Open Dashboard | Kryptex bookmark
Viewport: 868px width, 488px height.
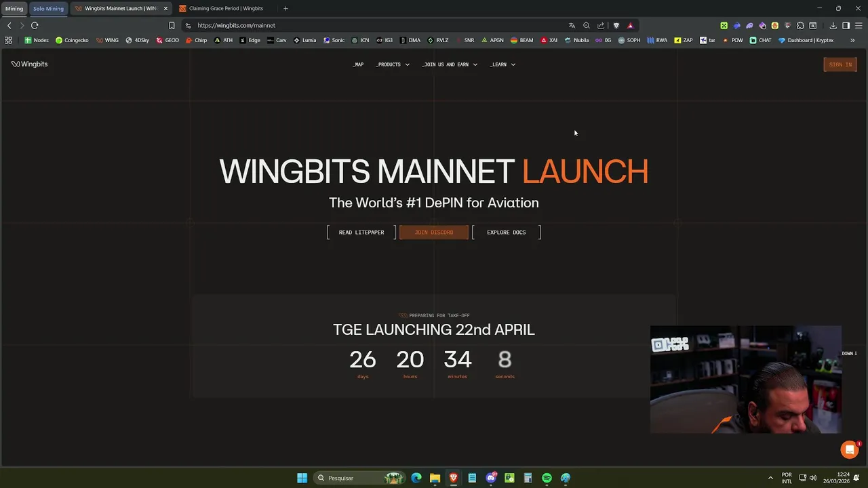tap(806, 40)
